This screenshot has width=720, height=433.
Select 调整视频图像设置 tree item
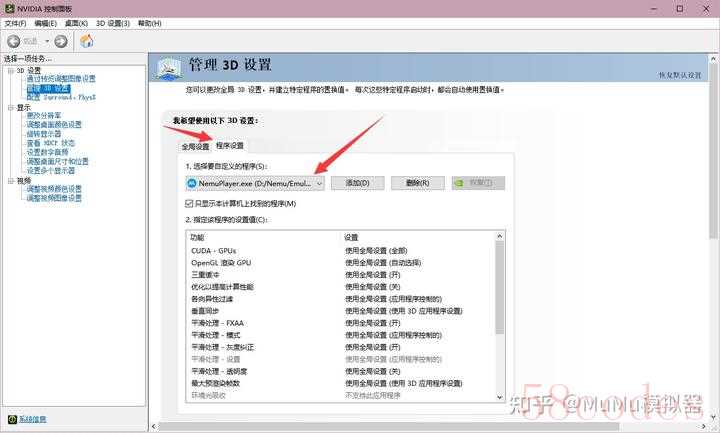[54, 198]
